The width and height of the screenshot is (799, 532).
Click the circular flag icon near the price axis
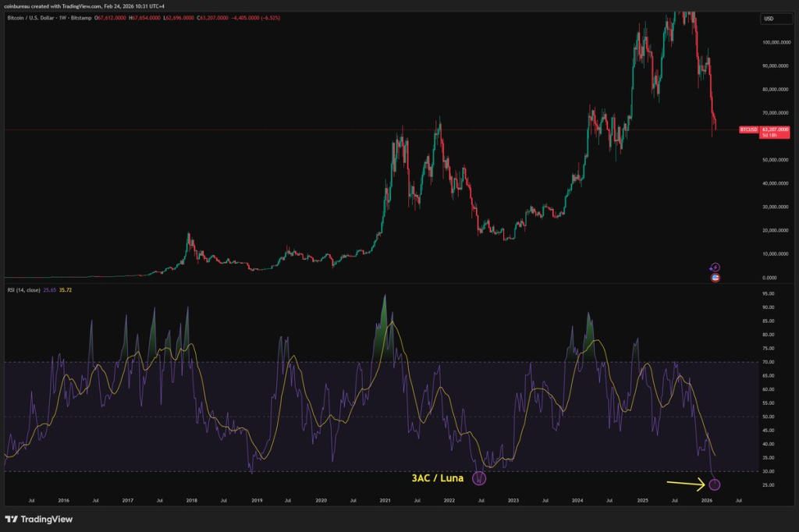point(715,277)
